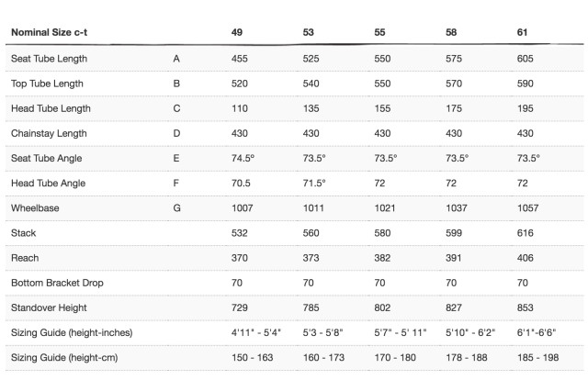Screen dimensions: 588x391
Task: Click the Top Tube Length row label
Action: pyautogui.click(x=47, y=84)
